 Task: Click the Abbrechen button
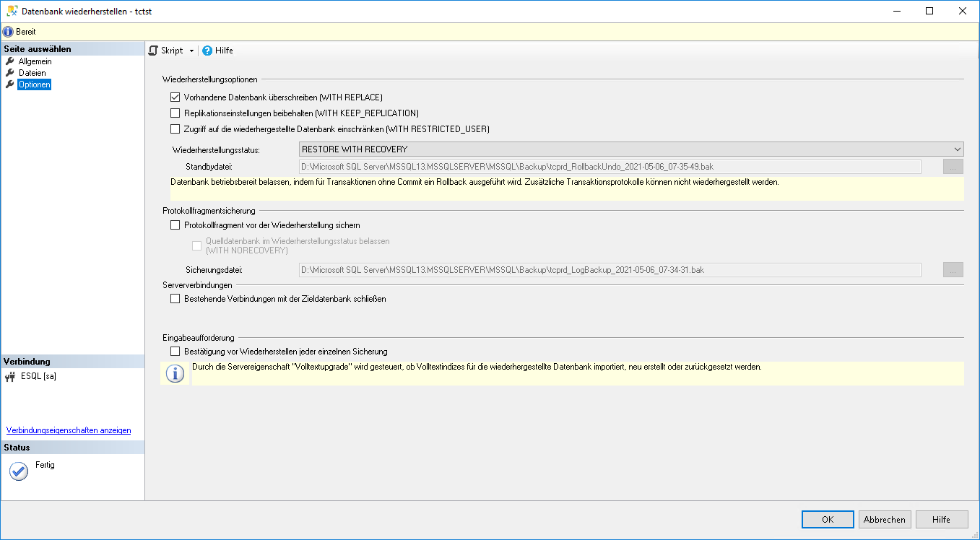[884, 520]
